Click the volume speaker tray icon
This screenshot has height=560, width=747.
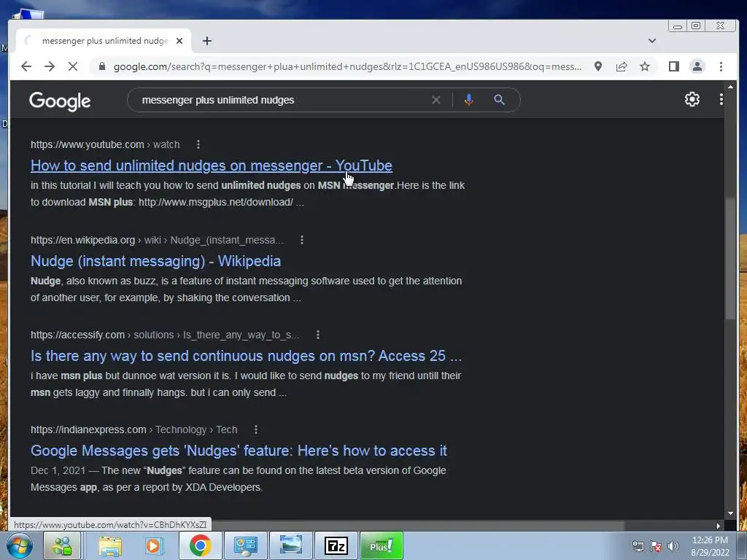point(673,546)
